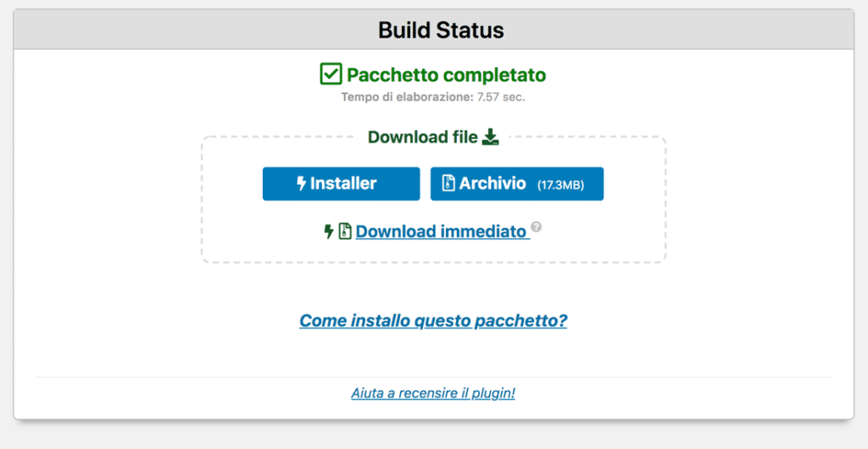Image resolution: width=868 pixels, height=449 pixels.
Task: Click the zip file icon before Download immediato
Action: [x=345, y=231]
